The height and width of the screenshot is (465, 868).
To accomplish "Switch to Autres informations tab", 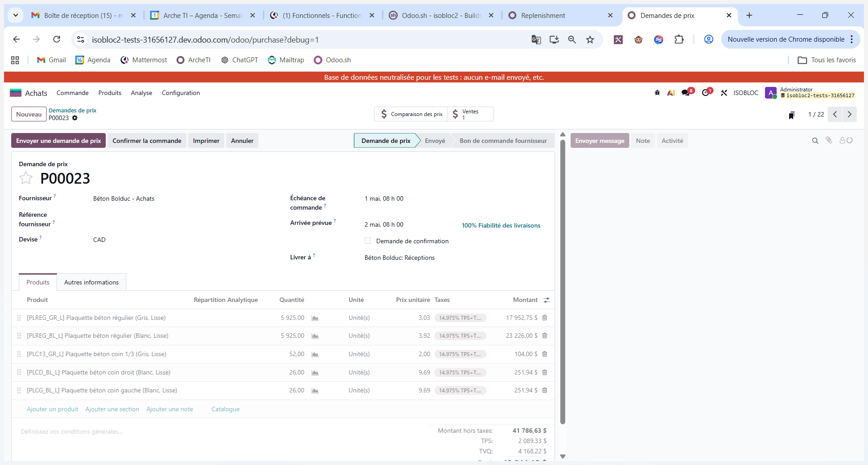I will pyautogui.click(x=91, y=282).
